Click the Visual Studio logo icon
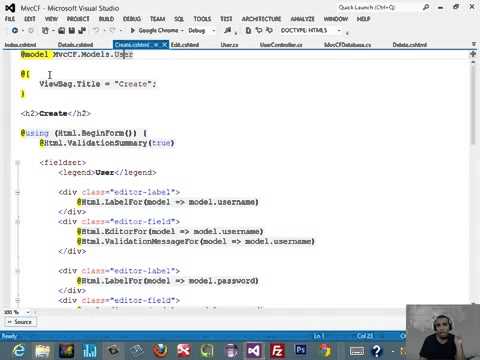This screenshot has width=480, height=360. [x=10, y=8]
